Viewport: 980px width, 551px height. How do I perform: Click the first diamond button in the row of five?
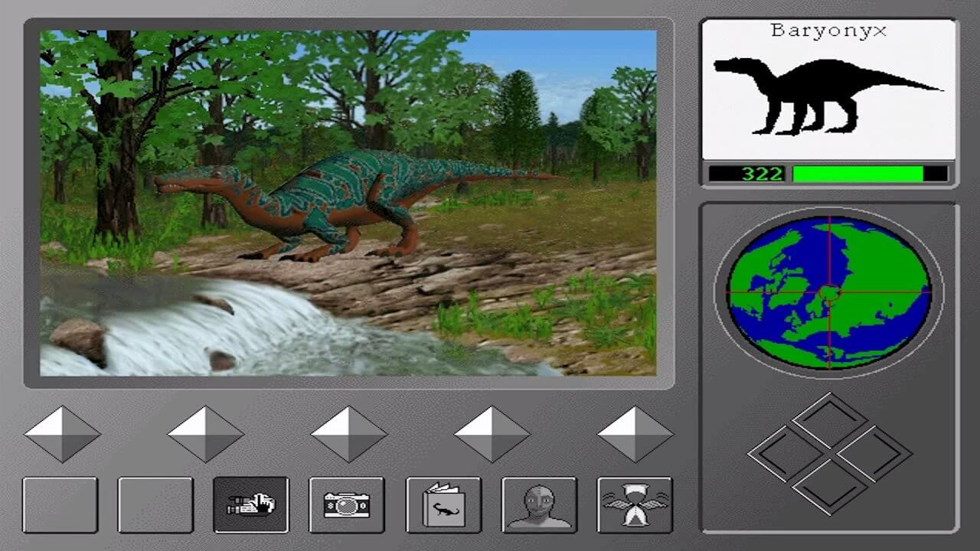[62, 434]
